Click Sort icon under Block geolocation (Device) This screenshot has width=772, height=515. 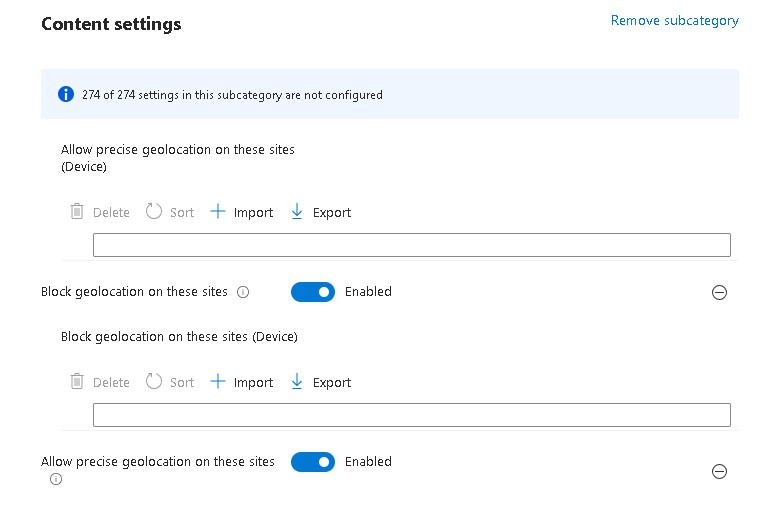tap(154, 382)
